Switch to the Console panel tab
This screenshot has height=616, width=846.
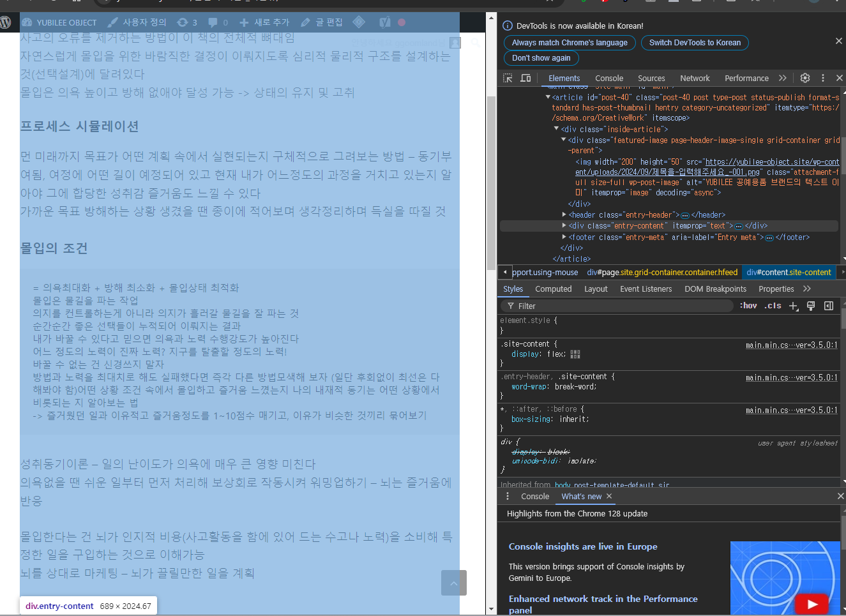tap(609, 78)
